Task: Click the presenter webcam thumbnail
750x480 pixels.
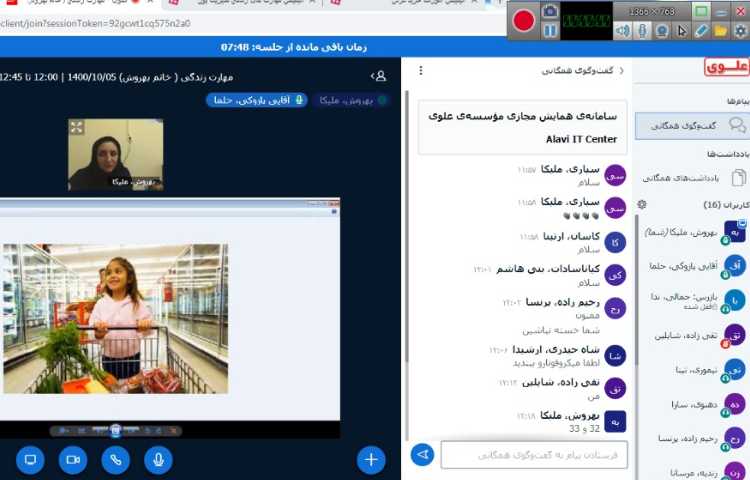Action: tap(116, 154)
